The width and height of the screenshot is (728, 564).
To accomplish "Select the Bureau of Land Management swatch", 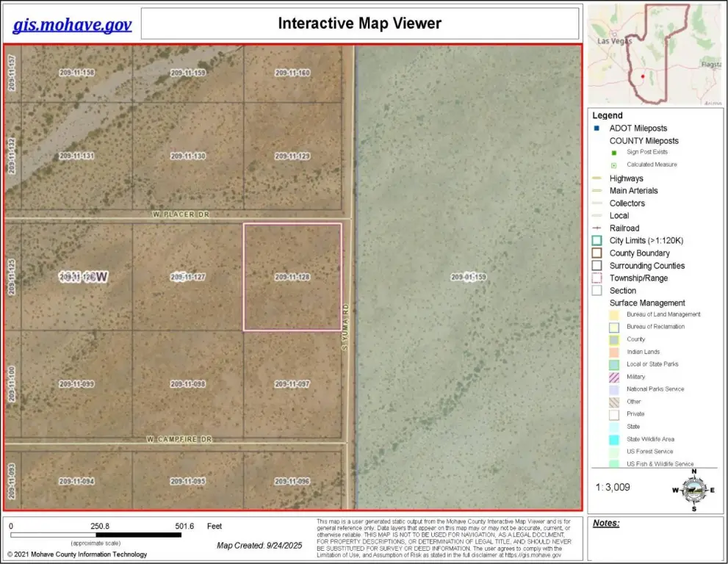I will (x=614, y=314).
